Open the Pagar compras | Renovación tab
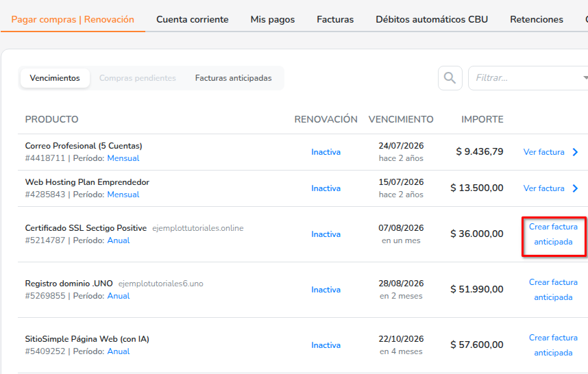 click(x=73, y=19)
